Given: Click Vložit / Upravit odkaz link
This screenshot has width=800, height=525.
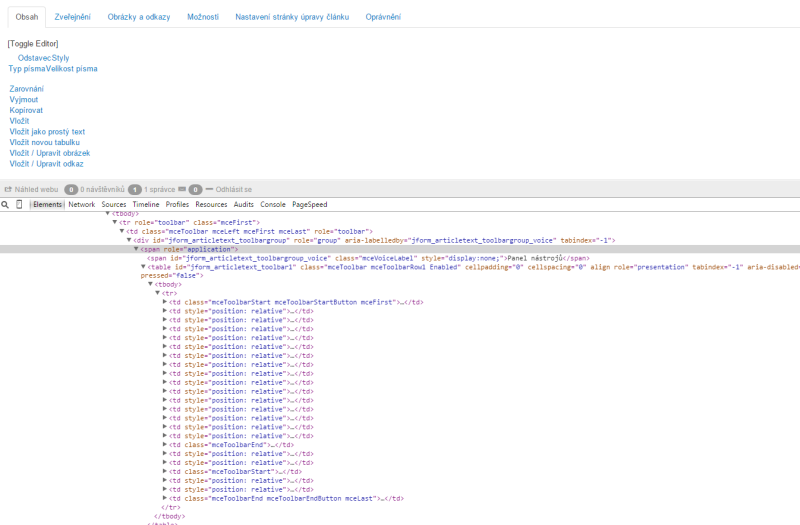Looking at the screenshot, I should pyautogui.click(x=46, y=164).
